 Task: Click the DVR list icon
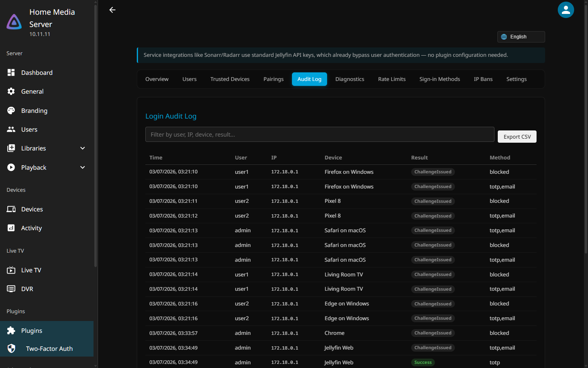[x=11, y=289]
